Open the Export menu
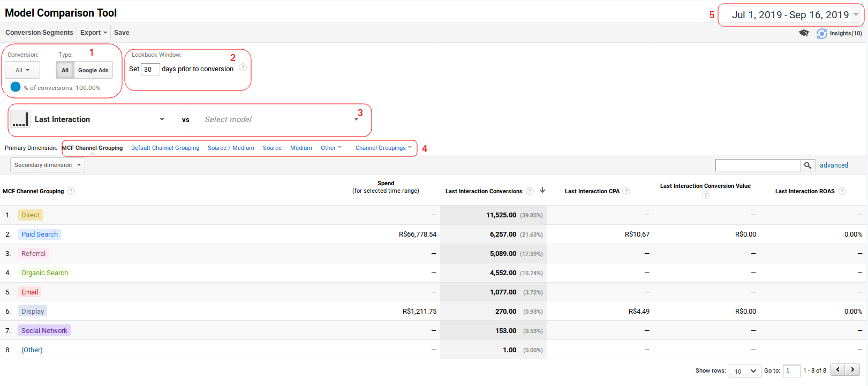The height and width of the screenshot is (386, 868). pos(94,33)
